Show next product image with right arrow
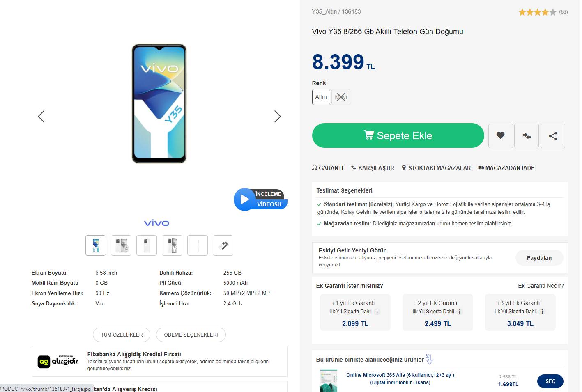 pyautogui.click(x=278, y=117)
